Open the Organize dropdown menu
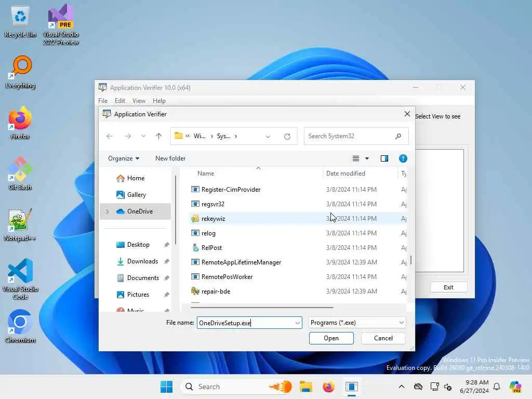 tap(124, 158)
